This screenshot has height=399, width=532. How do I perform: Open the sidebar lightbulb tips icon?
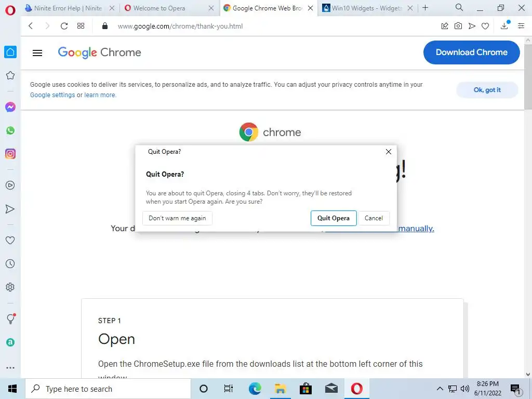[x=10, y=318]
